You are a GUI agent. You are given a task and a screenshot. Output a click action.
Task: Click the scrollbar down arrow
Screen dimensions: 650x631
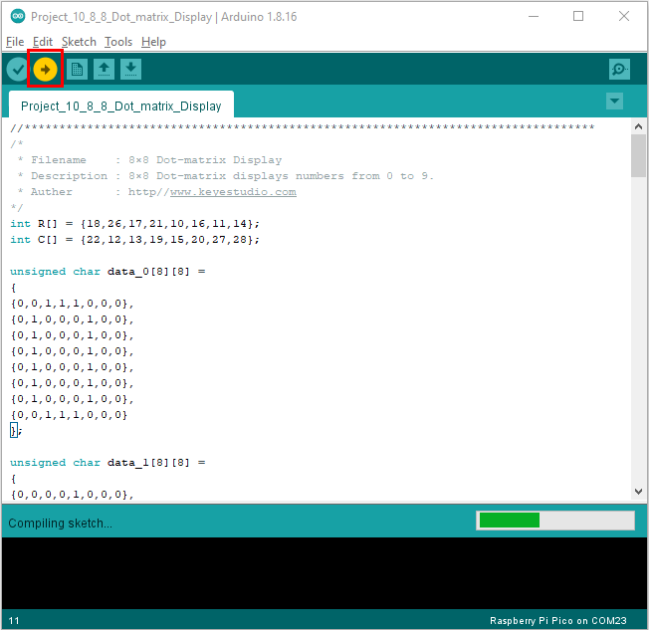[638, 492]
